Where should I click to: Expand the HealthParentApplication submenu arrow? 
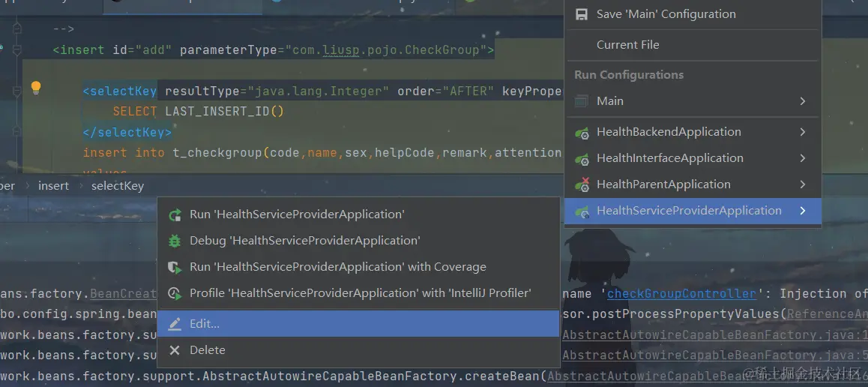(803, 184)
